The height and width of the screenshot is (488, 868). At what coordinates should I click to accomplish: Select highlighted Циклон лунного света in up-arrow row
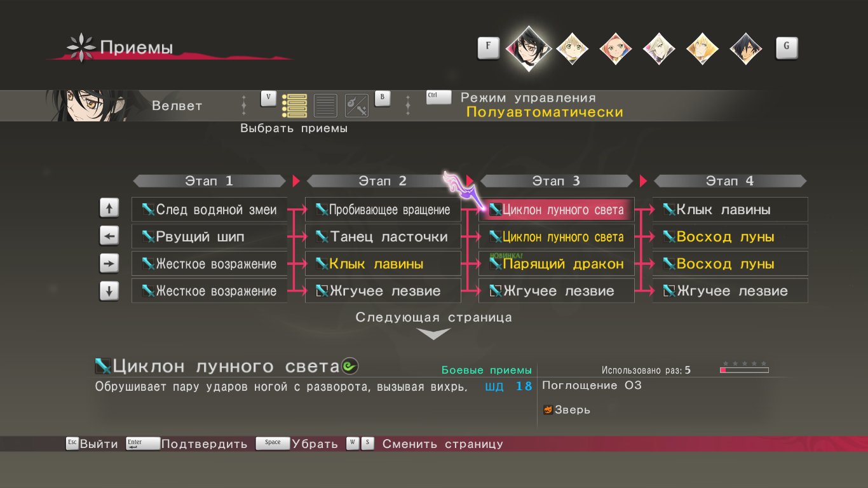pos(557,210)
